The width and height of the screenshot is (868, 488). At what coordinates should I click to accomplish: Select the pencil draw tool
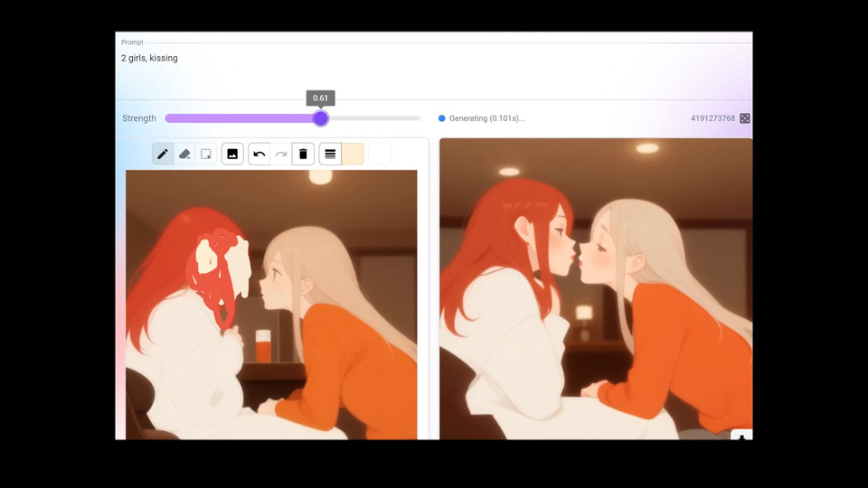[x=163, y=154]
